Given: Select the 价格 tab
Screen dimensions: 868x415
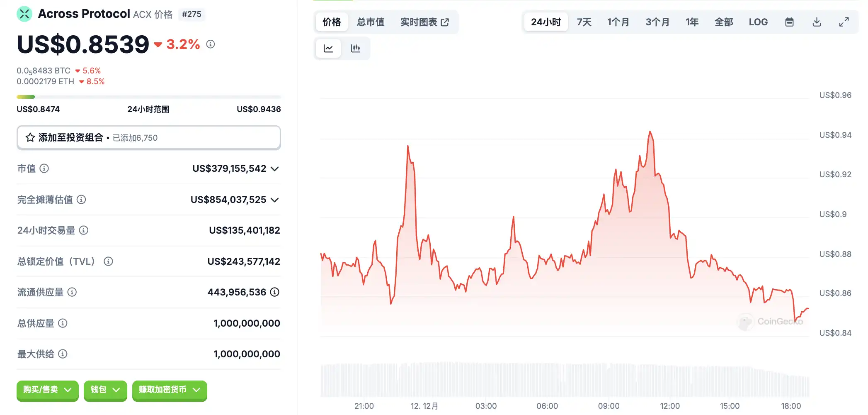Looking at the screenshot, I should click(x=332, y=22).
